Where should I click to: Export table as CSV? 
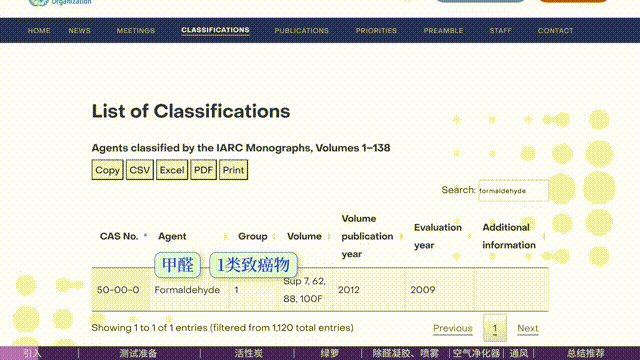click(140, 170)
